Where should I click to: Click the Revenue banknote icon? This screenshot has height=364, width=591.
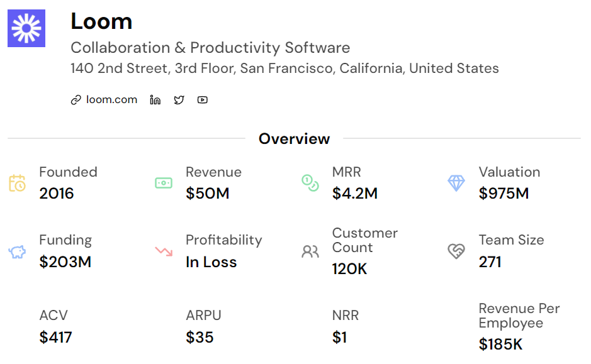pos(164,183)
